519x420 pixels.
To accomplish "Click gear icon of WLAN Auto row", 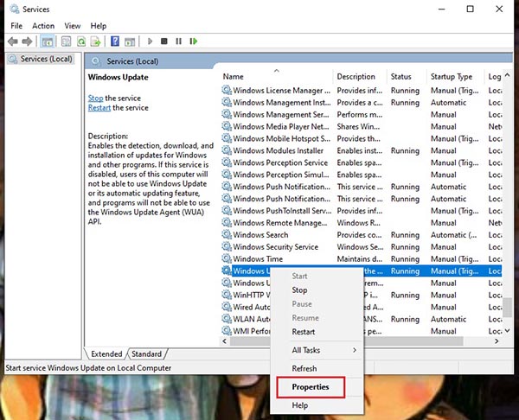I will point(227,319).
